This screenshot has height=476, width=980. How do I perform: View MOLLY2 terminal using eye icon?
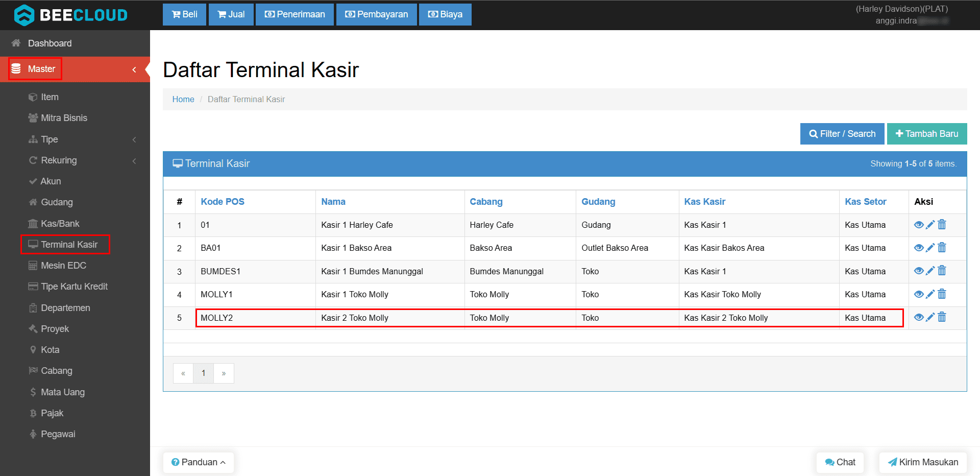[919, 317]
